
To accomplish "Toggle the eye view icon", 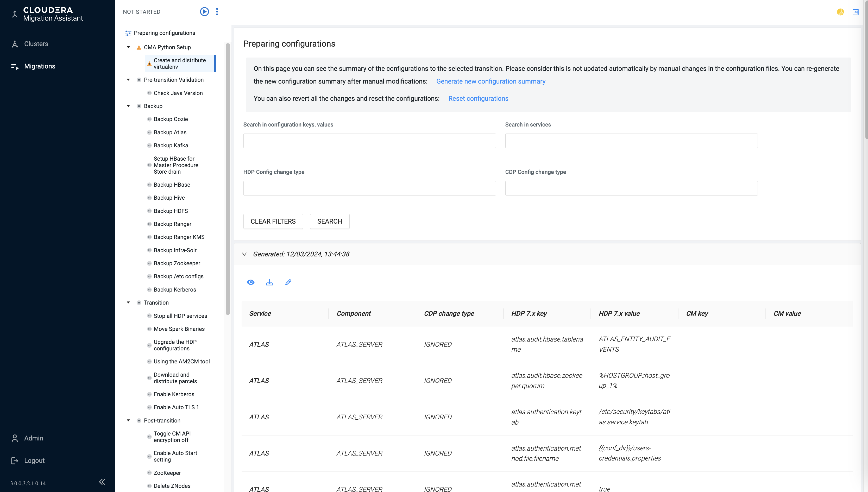I will (x=251, y=282).
